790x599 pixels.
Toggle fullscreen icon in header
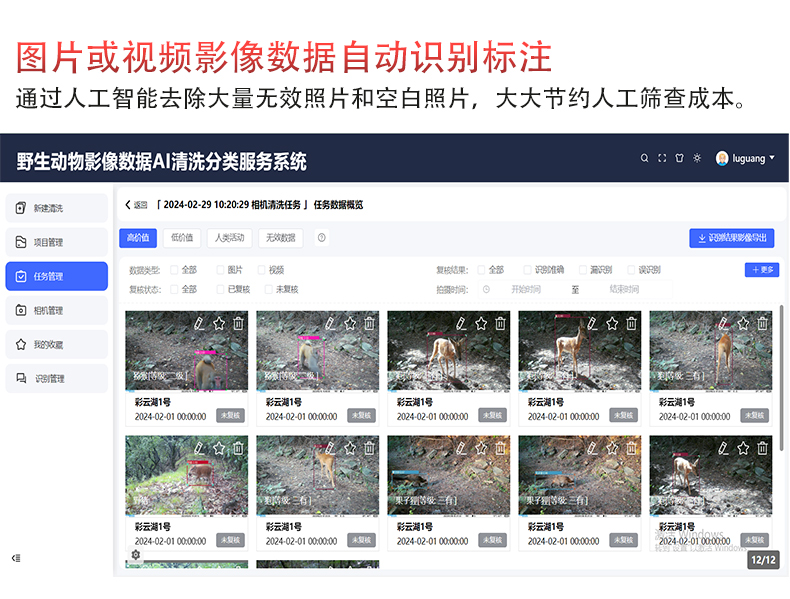click(x=662, y=158)
